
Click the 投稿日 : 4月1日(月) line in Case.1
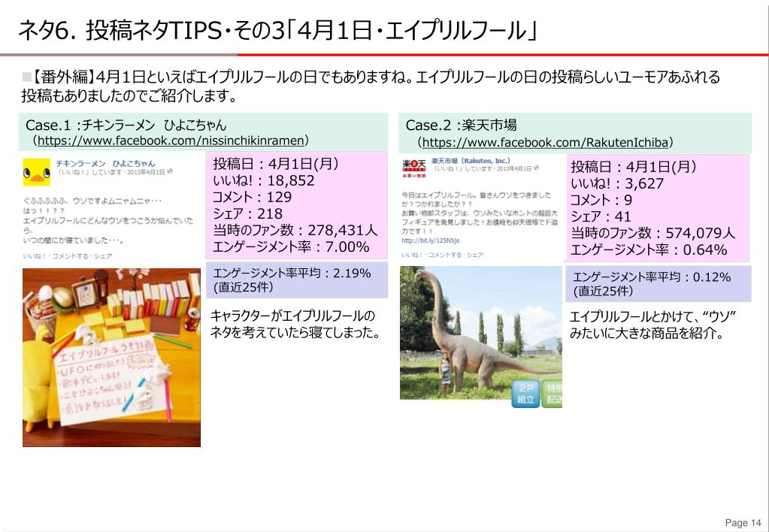(276, 164)
